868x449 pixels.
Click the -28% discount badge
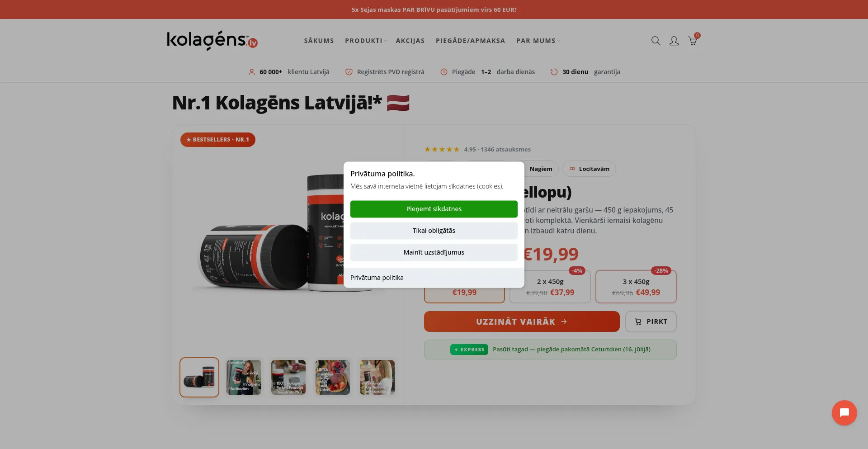point(661,271)
